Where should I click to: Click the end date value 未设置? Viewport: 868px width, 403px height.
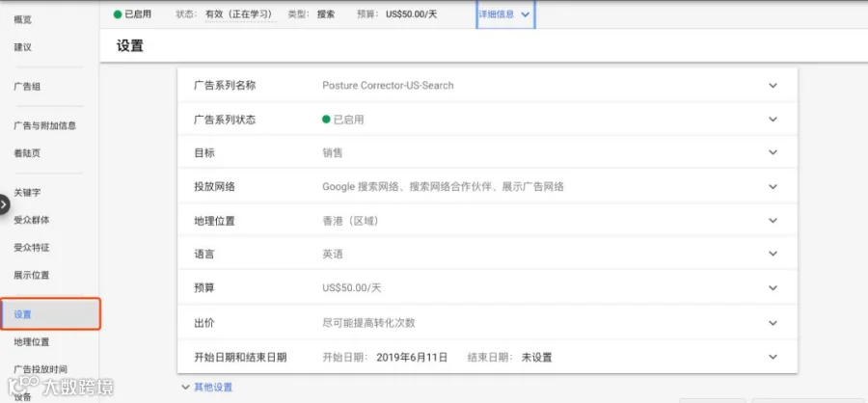pyautogui.click(x=537, y=357)
